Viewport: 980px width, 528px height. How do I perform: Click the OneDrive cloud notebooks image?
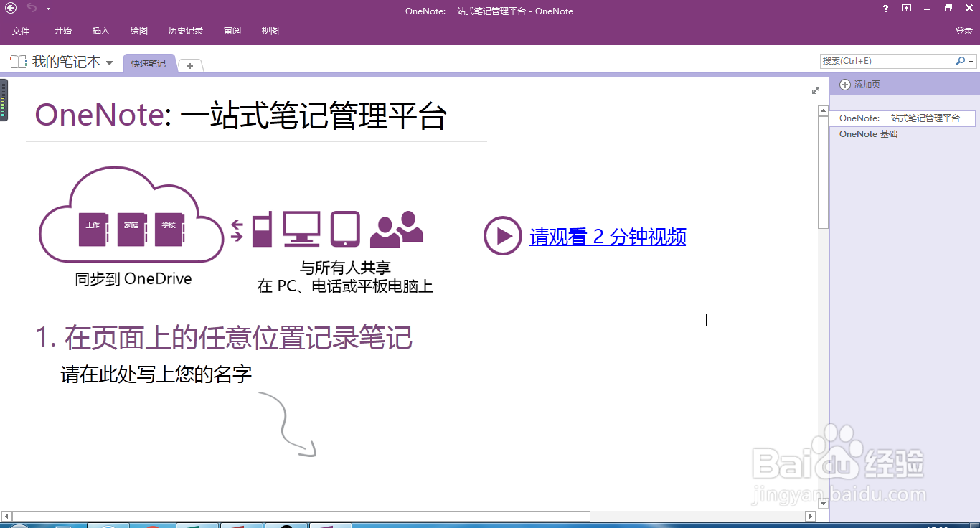tap(132, 214)
